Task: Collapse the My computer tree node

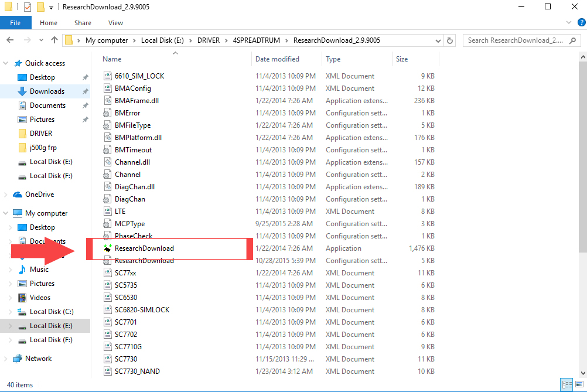Action: [x=6, y=213]
